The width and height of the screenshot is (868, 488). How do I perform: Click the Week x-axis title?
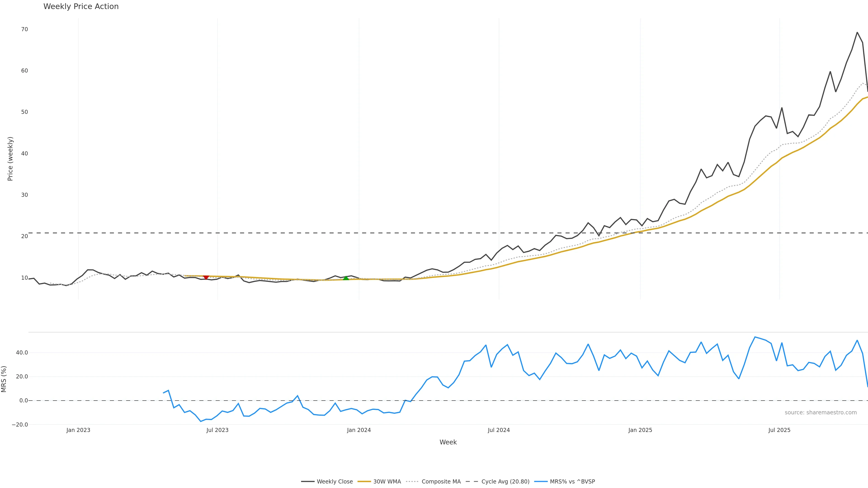pos(448,442)
